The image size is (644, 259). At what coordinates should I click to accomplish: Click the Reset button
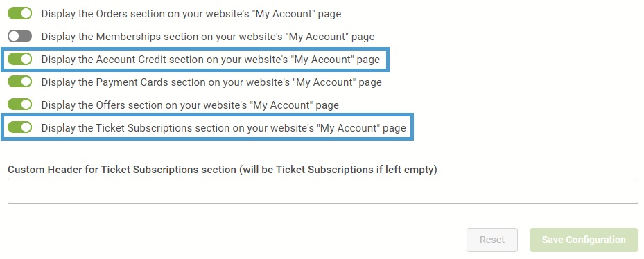click(492, 240)
